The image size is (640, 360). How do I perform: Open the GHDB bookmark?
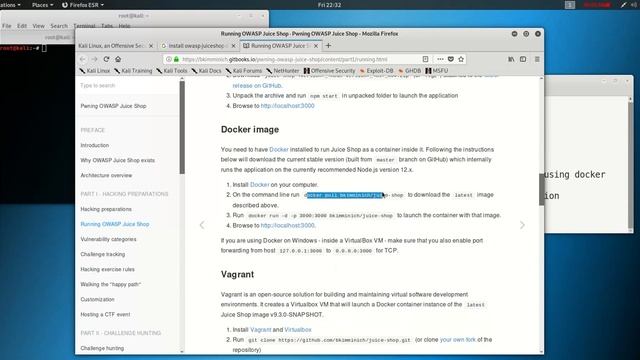pyautogui.click(x=409, y=71)
